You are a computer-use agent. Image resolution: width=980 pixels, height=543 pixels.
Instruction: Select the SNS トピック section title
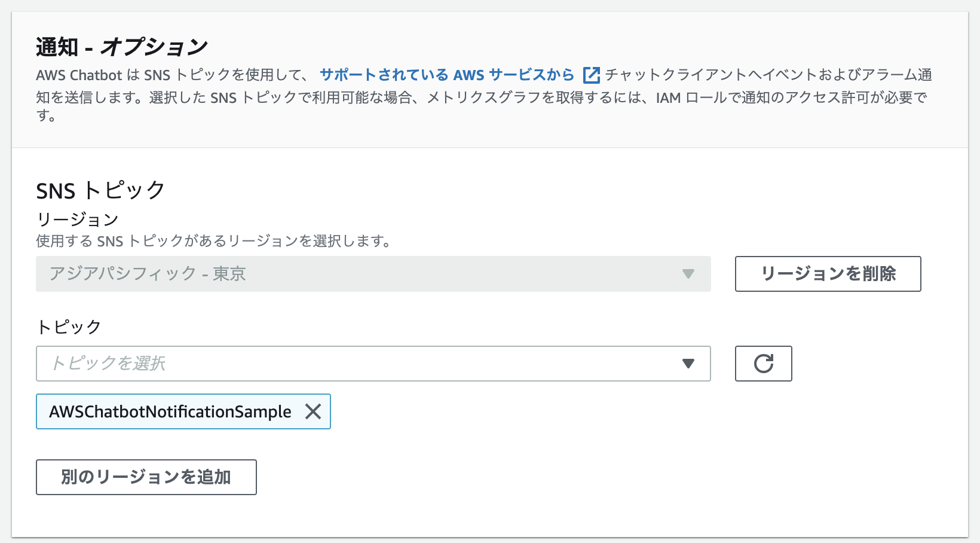pyautogui.click(x=100, y=190)
